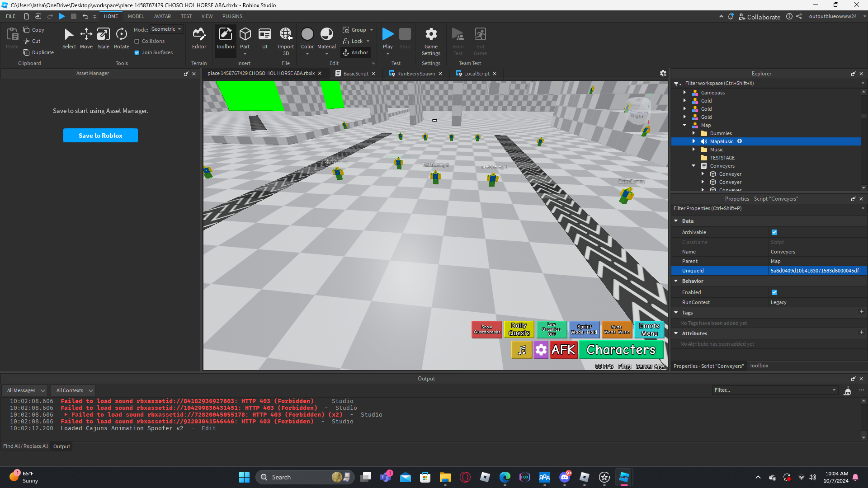Switch to the MODEL ribbon tab
Image resolution: width=868 pixels, height=488 pixels.
coord(136,16)
